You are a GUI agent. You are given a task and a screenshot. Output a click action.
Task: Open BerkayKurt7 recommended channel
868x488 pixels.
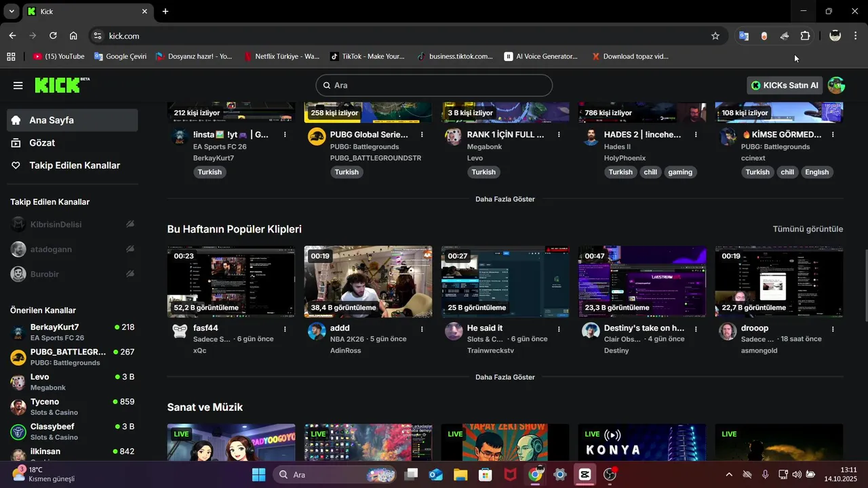(73, 332)
